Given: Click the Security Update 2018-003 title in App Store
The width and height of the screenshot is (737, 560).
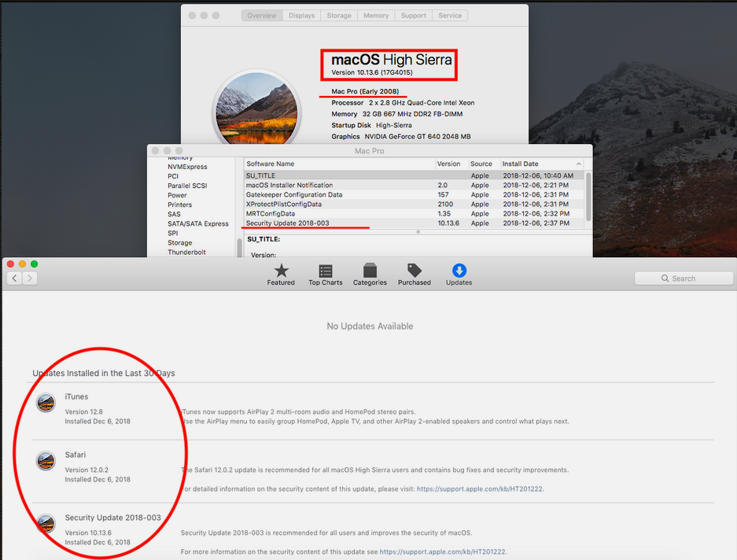Looking at the screenshot, I should click(x=112, y=518).
